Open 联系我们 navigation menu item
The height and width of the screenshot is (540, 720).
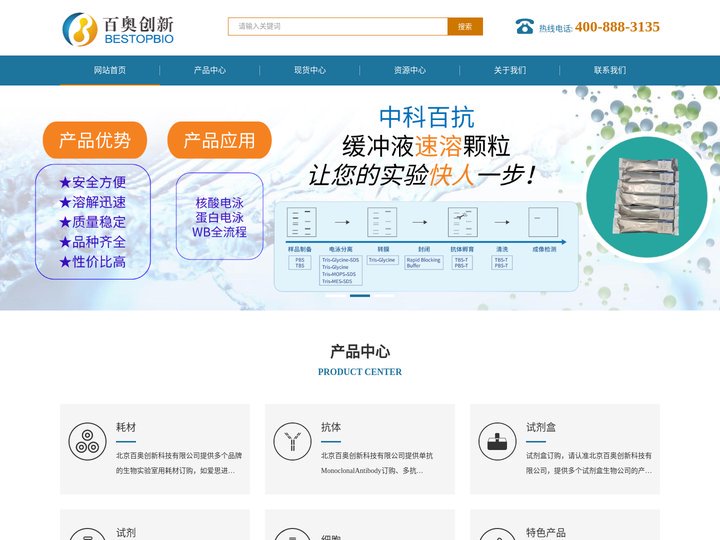610,70
